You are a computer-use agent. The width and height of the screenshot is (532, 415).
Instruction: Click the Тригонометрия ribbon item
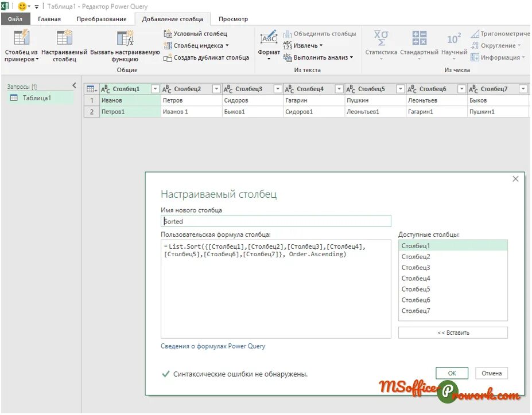pos(500,34)
